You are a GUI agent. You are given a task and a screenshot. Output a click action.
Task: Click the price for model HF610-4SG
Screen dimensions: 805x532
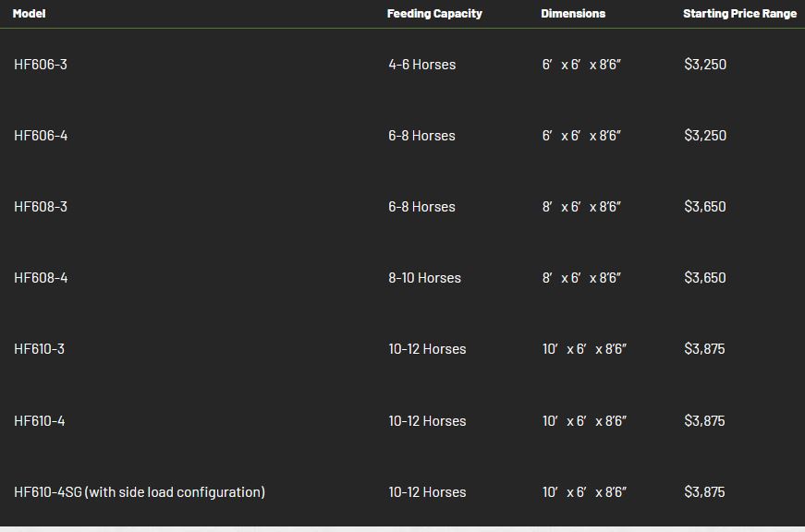point(704,492)
